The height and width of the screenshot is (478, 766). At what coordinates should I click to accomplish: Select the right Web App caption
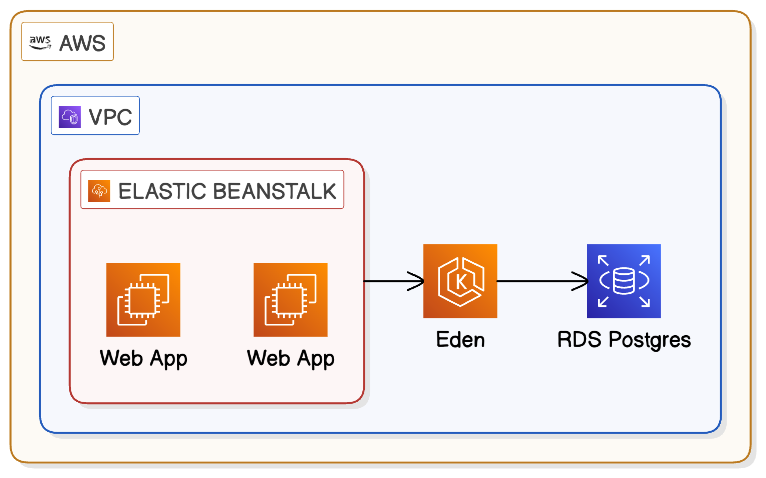[290, 358]
